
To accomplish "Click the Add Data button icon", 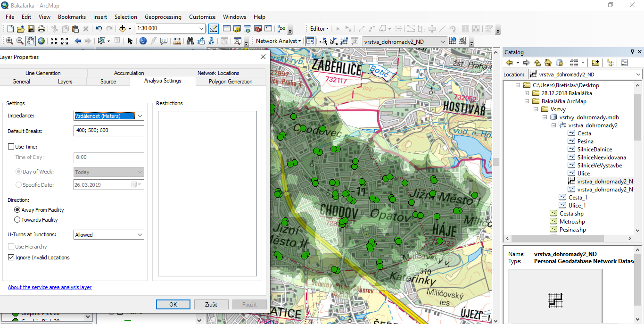I will [x=123, y=29].
